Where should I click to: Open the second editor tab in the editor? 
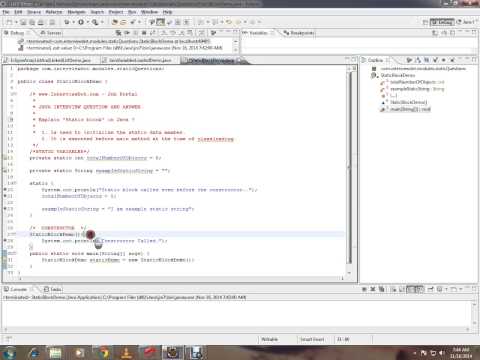pyautogui.click(x=137, y=60)
